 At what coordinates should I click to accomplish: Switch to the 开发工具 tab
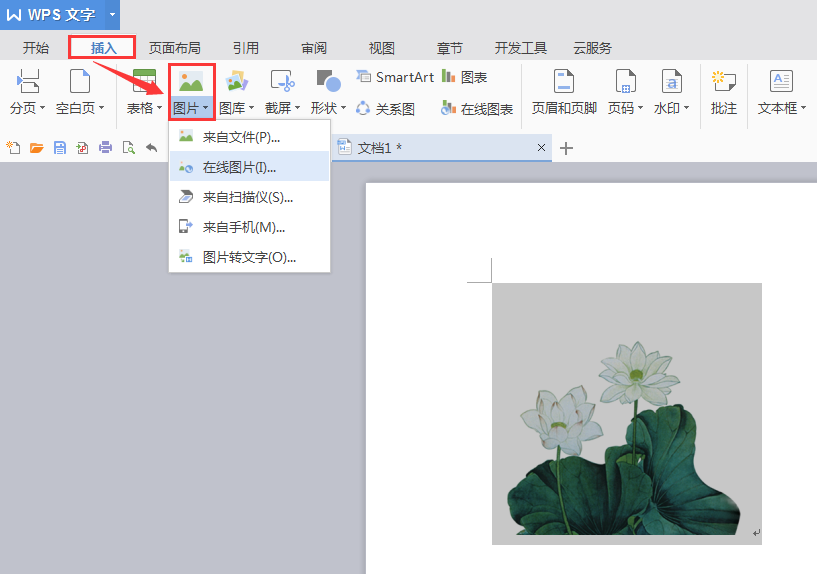coord(521,48)
